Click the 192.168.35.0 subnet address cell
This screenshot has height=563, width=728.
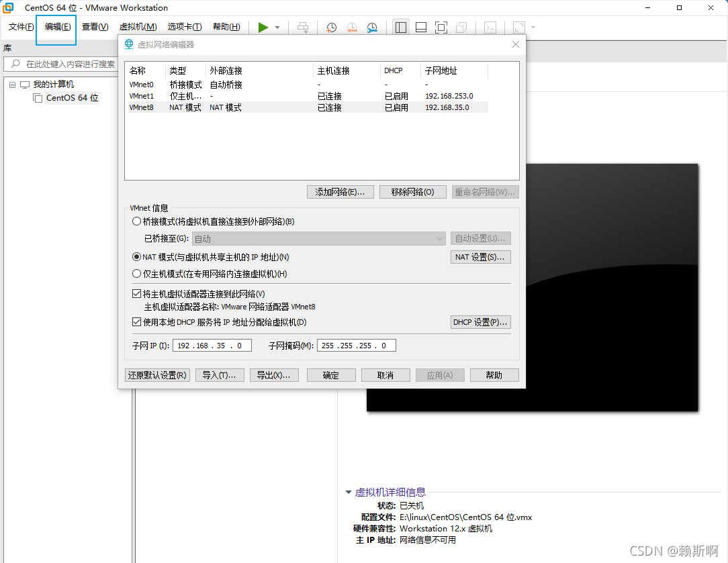[447, 107]
